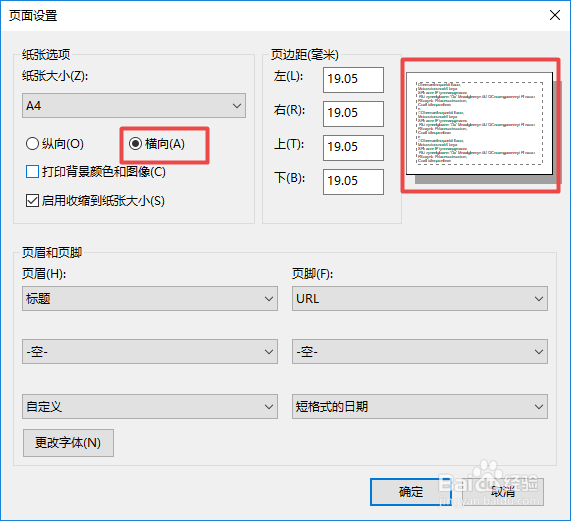The image size is (571, 521).
Task: Confirm with the 确定 button
Action: [x=411, y=492]
